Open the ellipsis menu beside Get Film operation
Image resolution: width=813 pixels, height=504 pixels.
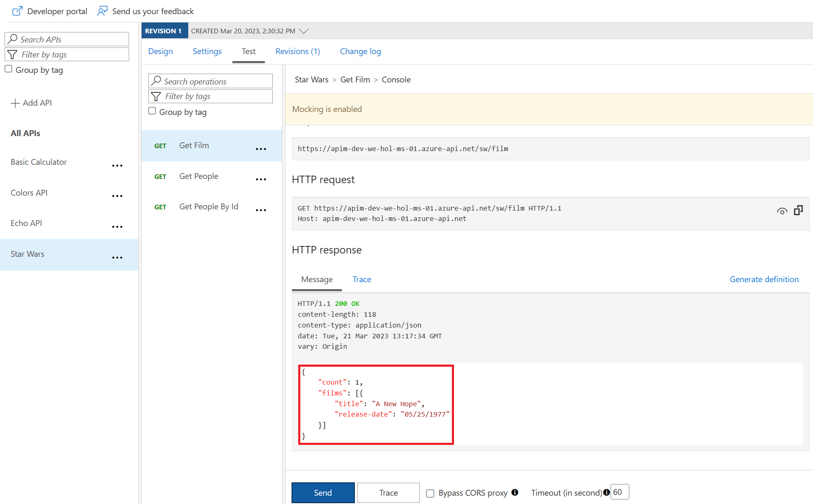click(x=261, y=149)
